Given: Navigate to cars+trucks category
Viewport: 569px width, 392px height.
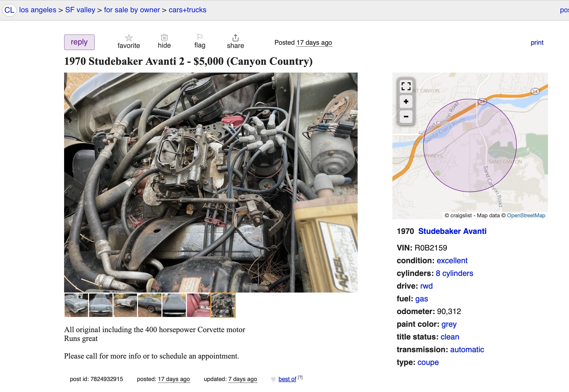Looking at the screenshot, I should click(x=187, y=10).
